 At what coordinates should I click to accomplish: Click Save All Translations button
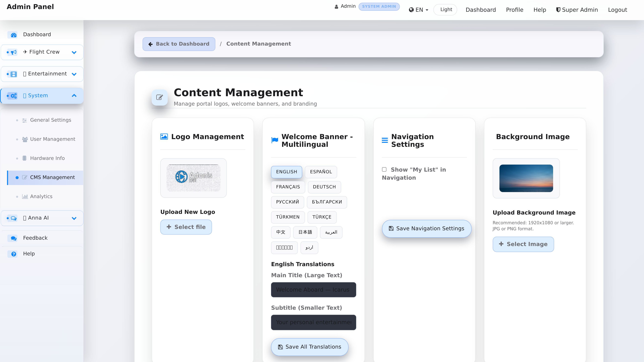[309, 347]
